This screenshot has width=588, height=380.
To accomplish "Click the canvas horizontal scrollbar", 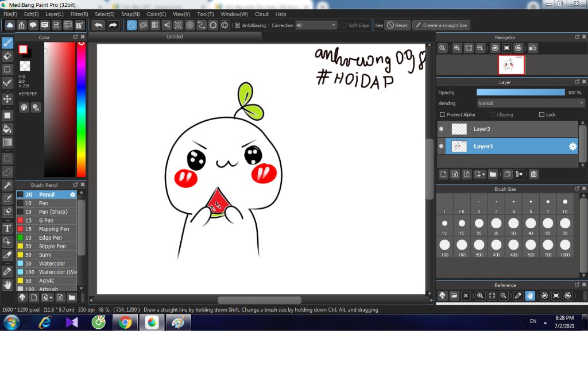I will click(x=260, y=300).
